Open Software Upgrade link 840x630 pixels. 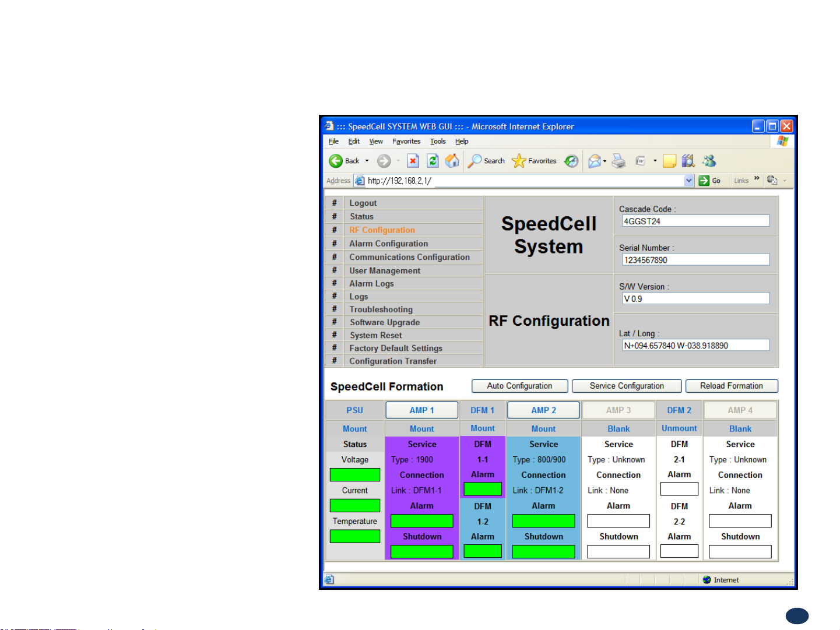385,322
